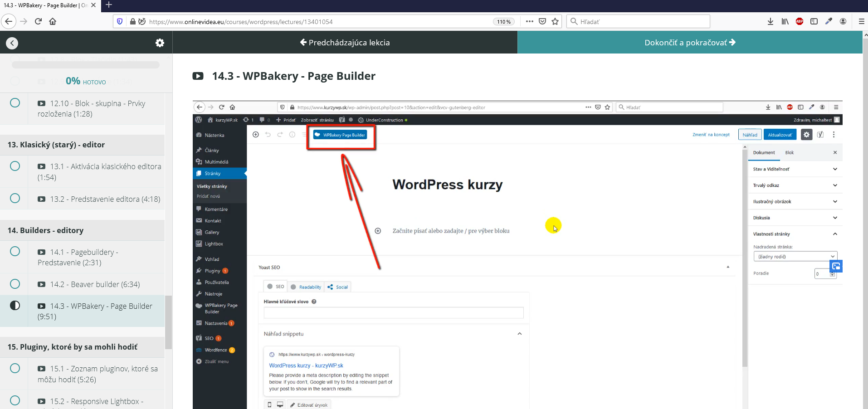Expand Ilustračný obrázok section
Screen dimensions: 868x409
795,202
